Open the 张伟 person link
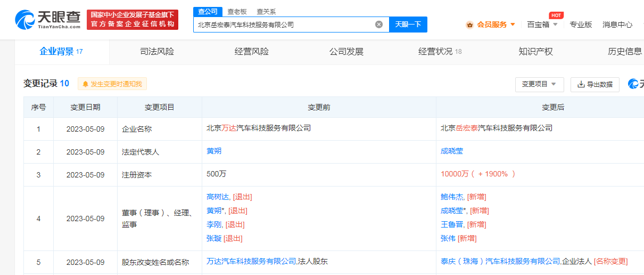 pos(448,239)
